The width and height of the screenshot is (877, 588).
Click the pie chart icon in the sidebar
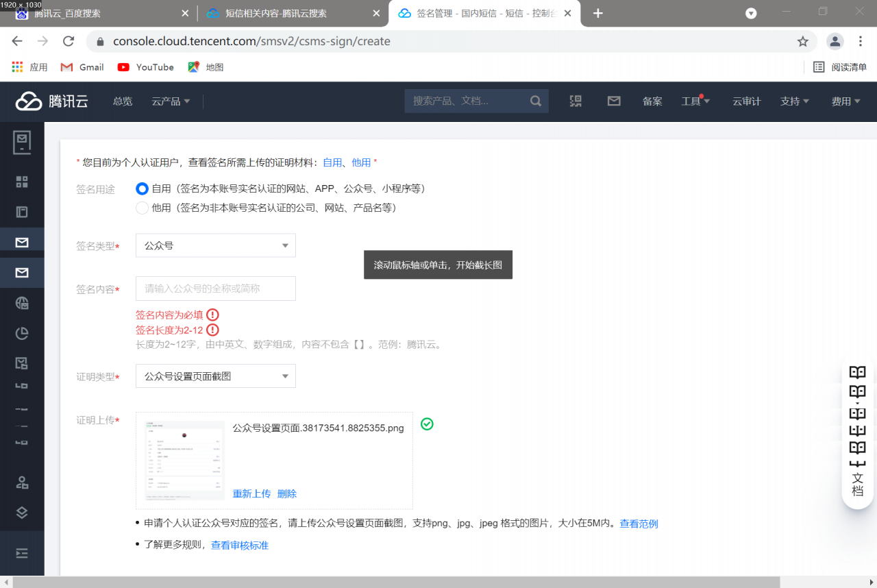pyautogui.click(x=21, y=332)
